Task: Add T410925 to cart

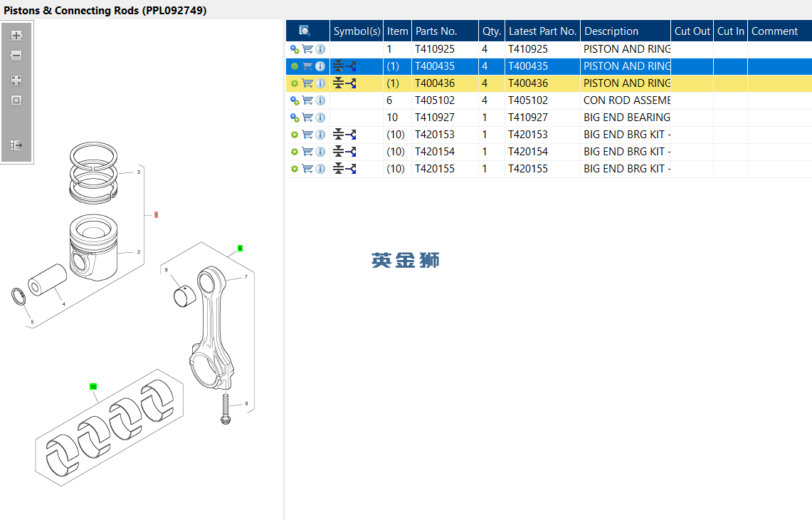Action: [307, 49]
